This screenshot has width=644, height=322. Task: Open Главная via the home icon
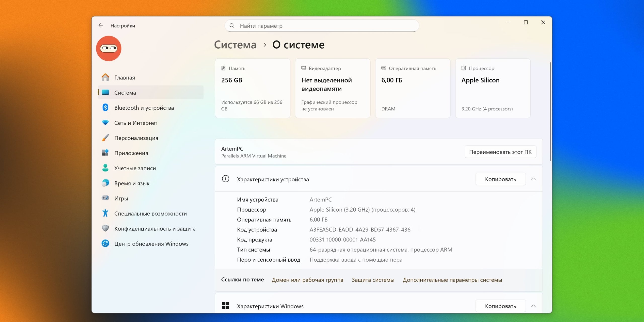pyautogui.click(x=105, y=77)
